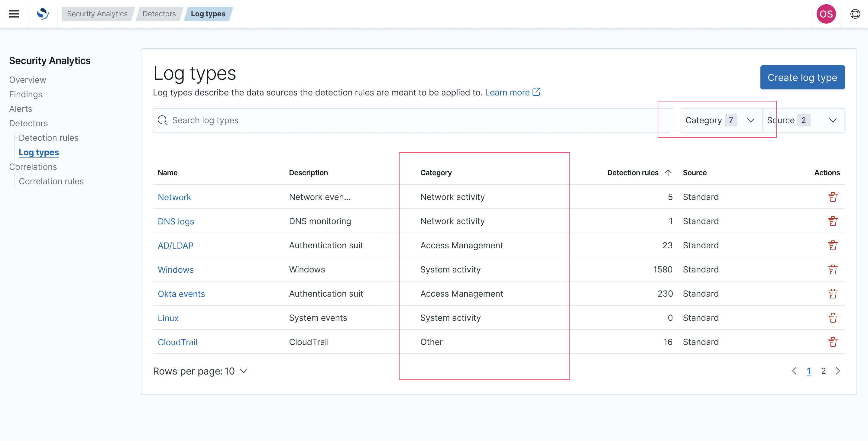The height and width of the screenshot is (441, 868).
Task: Delete the Network log type
Action: [833, 197]
